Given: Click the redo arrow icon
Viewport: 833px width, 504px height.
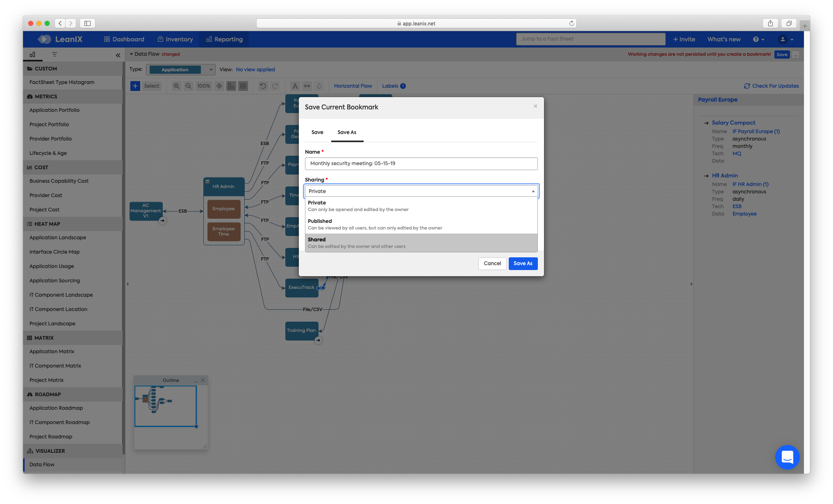Looking at the screenshot, I should tap(275, 86).
